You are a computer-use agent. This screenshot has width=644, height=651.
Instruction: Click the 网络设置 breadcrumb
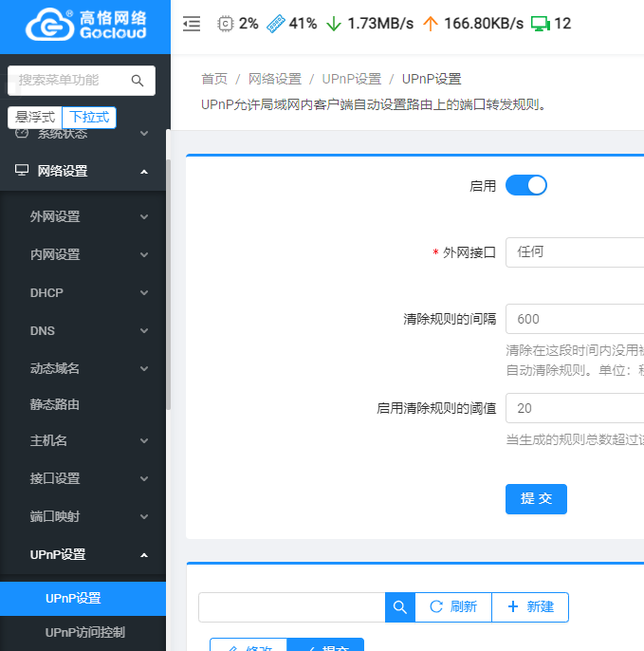275,79
